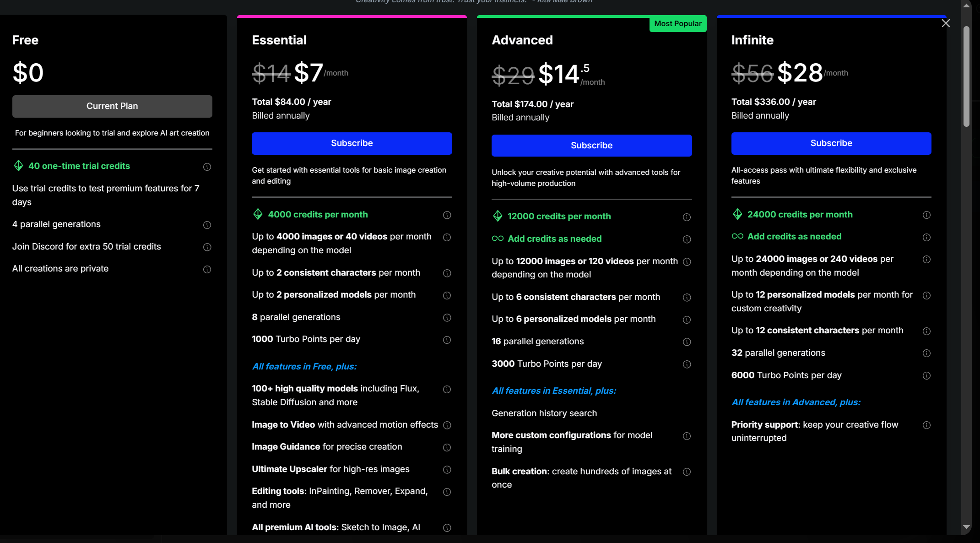980x543 pixels.
Task: Open info for Advanced Add credits as needed
Action: coord(687,239)
